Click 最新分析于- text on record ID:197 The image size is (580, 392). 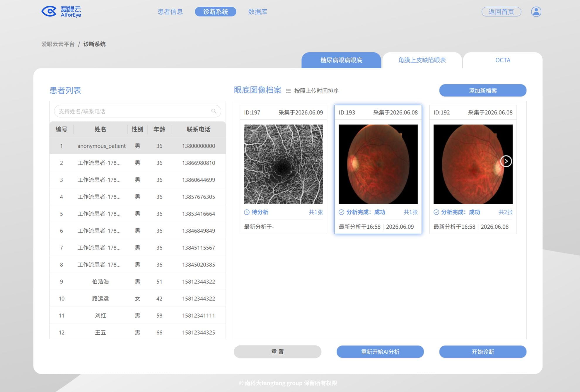pyautogui.click(x=259, y=227)
